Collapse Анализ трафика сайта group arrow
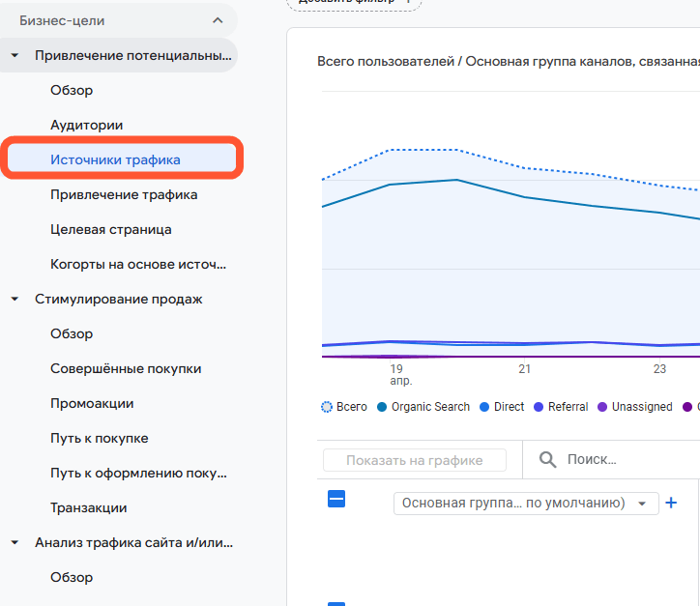700x606 pixels. tap(15, 543)
